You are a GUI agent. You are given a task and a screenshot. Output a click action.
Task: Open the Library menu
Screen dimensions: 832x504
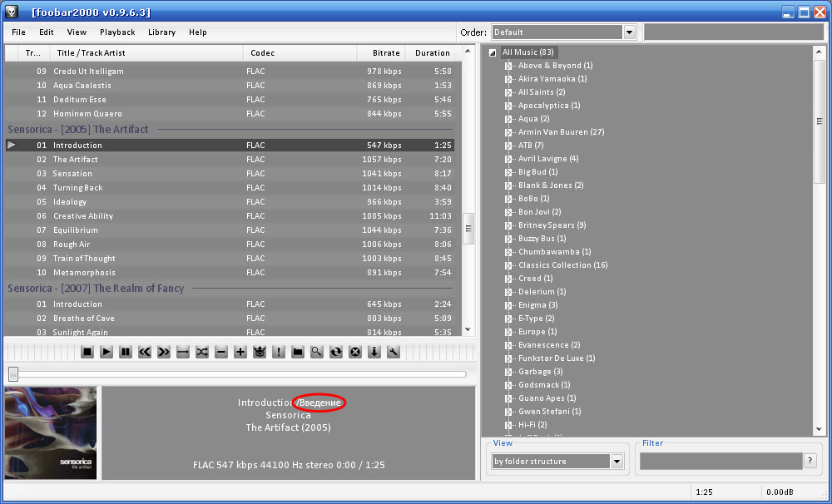coord(162,32)
